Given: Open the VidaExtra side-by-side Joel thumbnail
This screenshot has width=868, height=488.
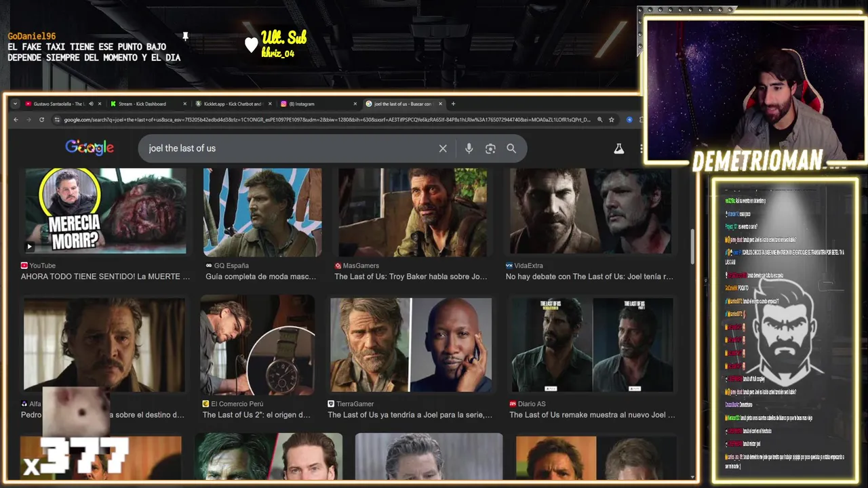Looking at the screenshot, I should pyautogui.click(x=591, y=211).
